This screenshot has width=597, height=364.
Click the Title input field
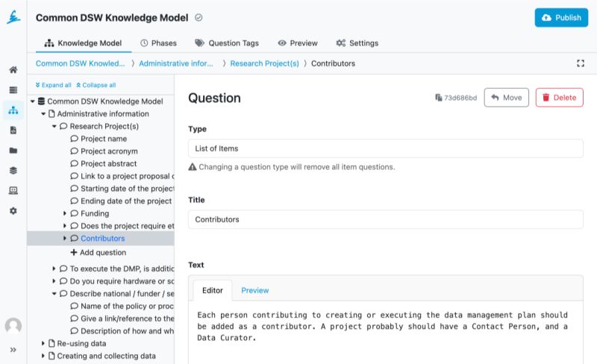[x=385, y=220]
